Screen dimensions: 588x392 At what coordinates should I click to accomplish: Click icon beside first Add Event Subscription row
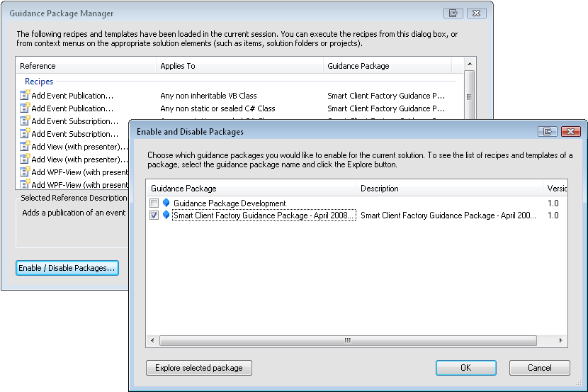[x=25, y=121]
